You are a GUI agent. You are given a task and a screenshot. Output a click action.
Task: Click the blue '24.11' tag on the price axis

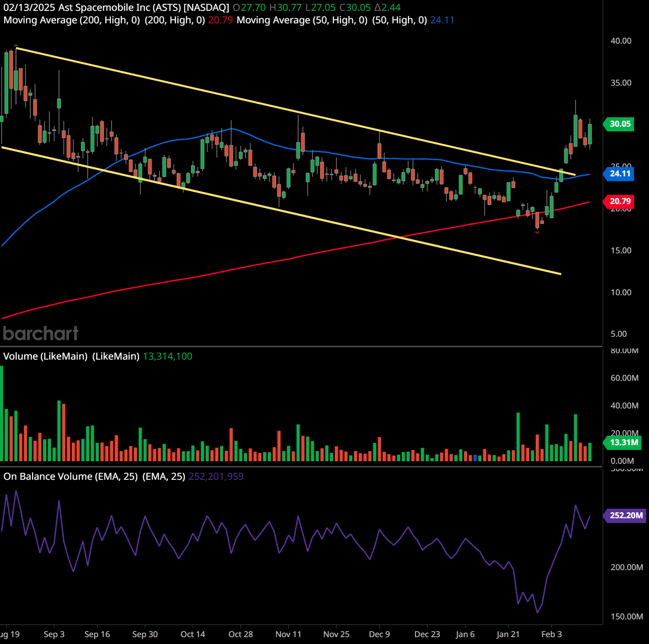point(619,174)
